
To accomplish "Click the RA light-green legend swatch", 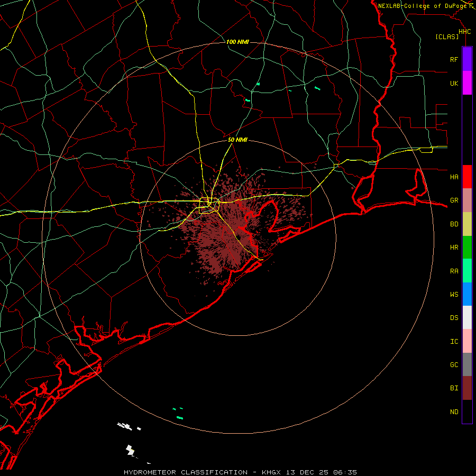I will [467, 271].
